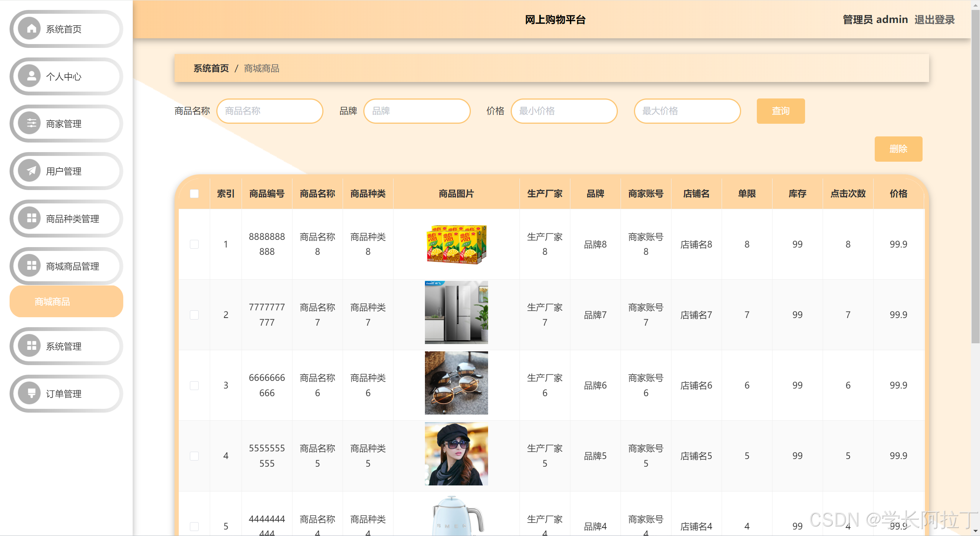
Task: Select the 用户管理 send icon
Action: click(x=31, y=171)
